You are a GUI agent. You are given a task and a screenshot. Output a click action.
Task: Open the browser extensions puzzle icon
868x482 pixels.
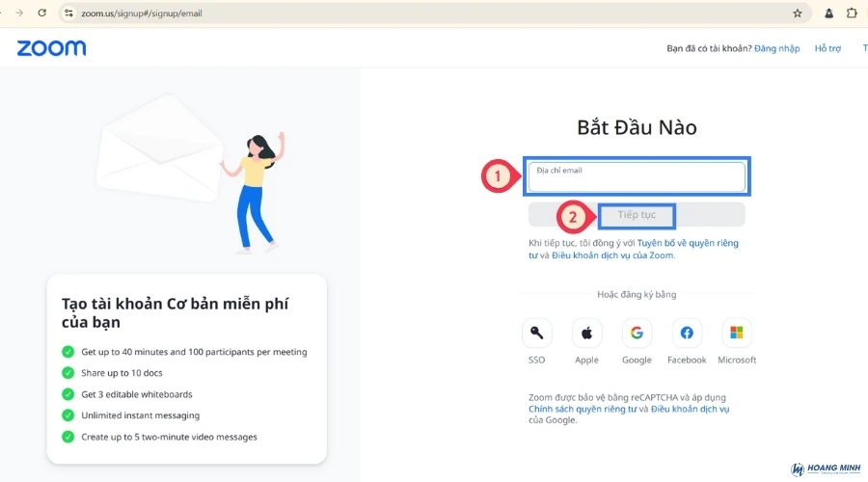(x=852, y=13)
